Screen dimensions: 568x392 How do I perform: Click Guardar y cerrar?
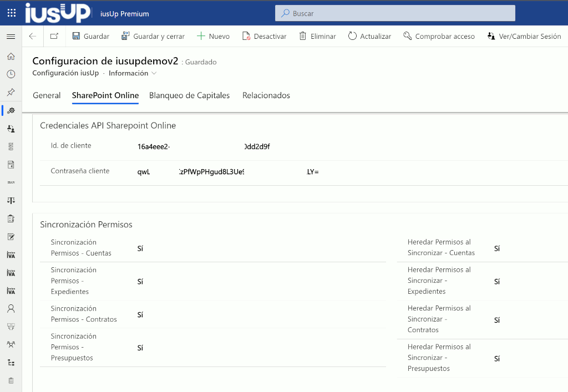pos(153,36)
